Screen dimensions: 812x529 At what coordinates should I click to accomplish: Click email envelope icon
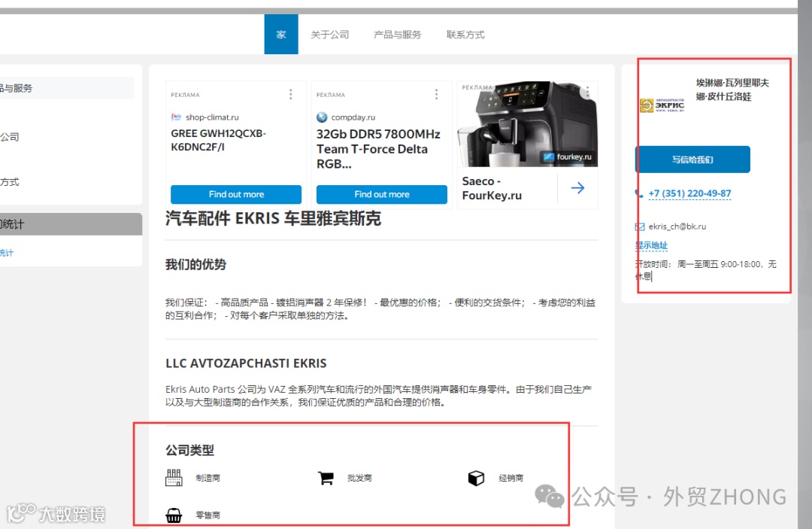pyautogui.click(x=640, y=226)
